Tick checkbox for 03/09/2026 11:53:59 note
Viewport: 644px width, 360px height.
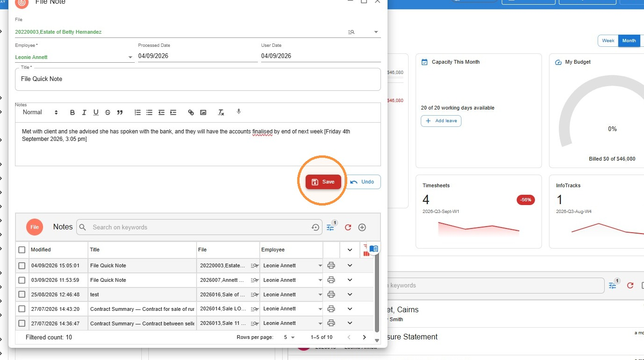pos(22,280)
